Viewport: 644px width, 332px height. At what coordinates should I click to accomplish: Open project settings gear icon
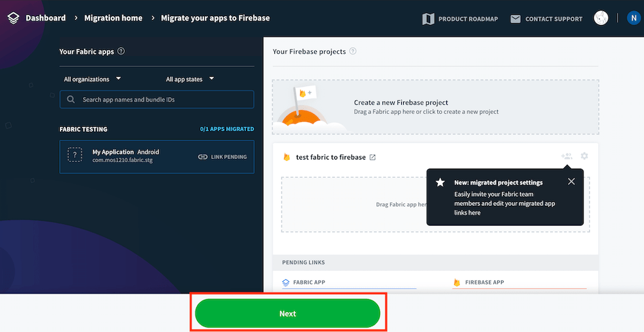tap(585, 156)
